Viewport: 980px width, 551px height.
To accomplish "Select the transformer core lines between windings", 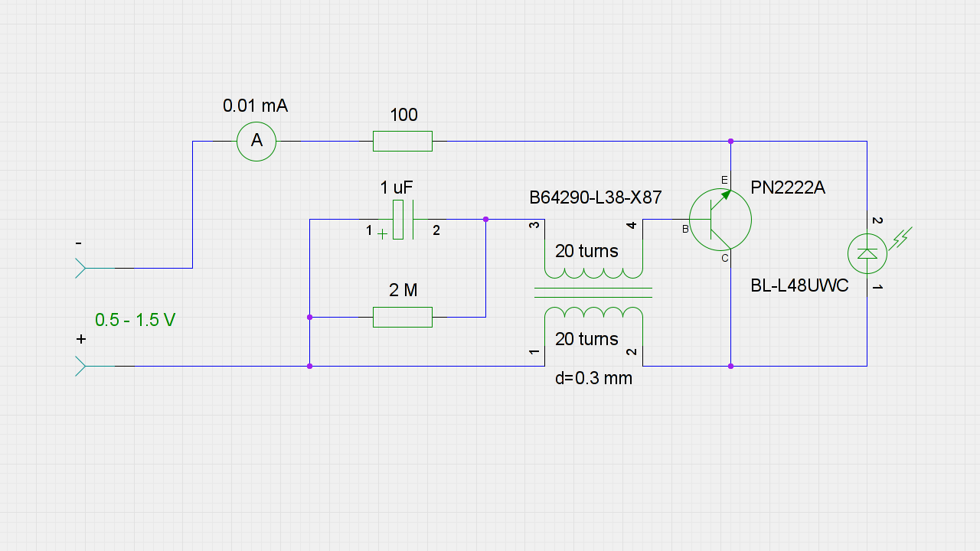I will 593,292.
